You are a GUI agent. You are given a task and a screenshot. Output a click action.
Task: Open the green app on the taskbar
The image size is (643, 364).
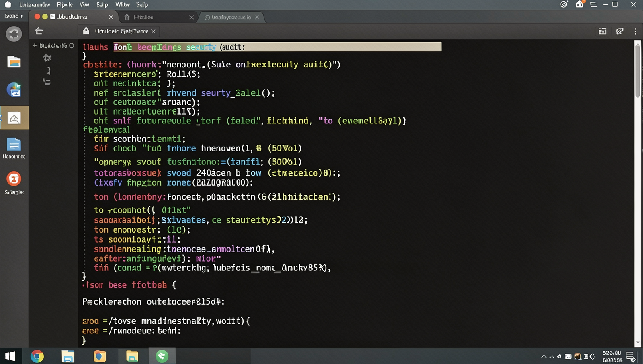click(162, 356)
